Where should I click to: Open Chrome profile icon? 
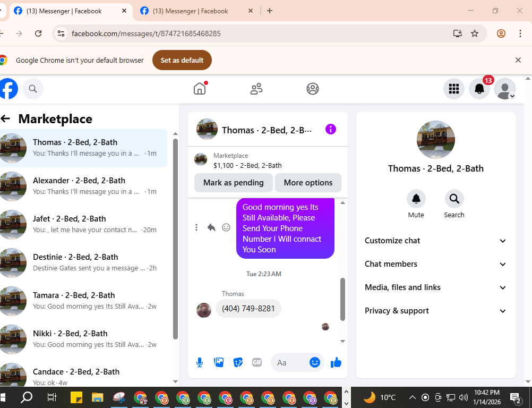[501, 33]
